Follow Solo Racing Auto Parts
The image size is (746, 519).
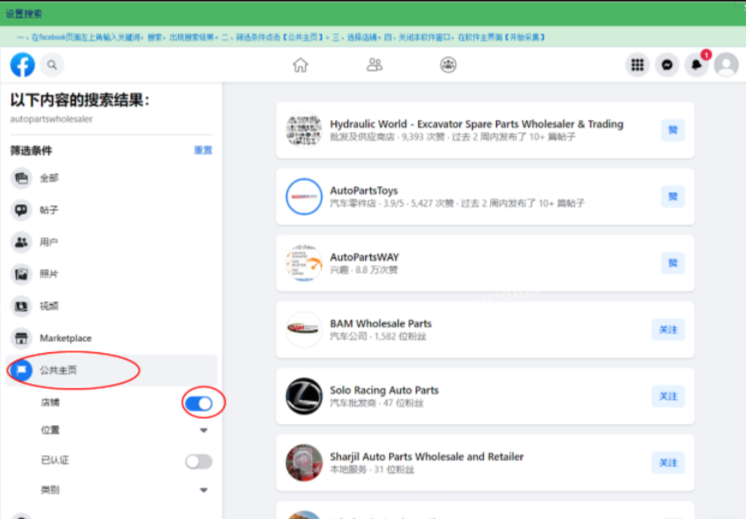click(668, 396)
